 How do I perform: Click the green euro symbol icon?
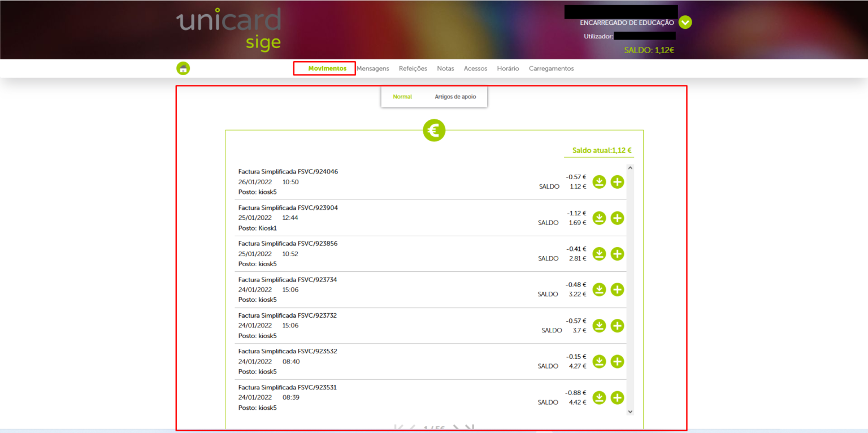pos(434,131)
